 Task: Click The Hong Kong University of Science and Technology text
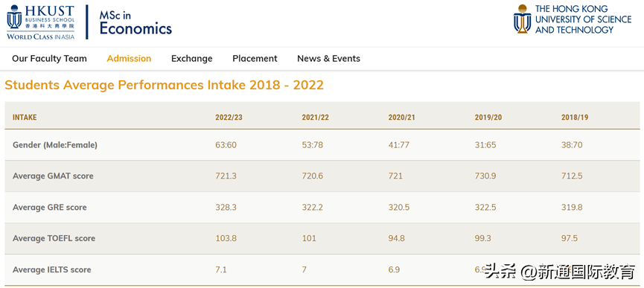(x=583, y=19)
